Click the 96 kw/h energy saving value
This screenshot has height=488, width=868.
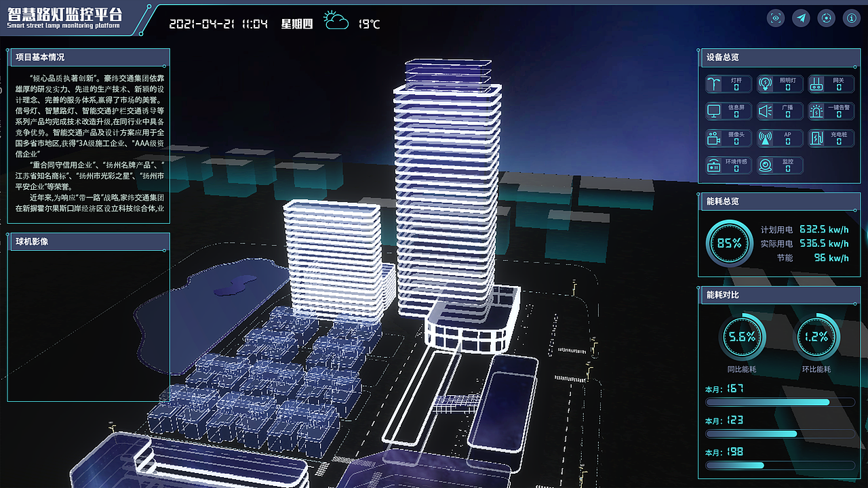[x=831, y=258]
